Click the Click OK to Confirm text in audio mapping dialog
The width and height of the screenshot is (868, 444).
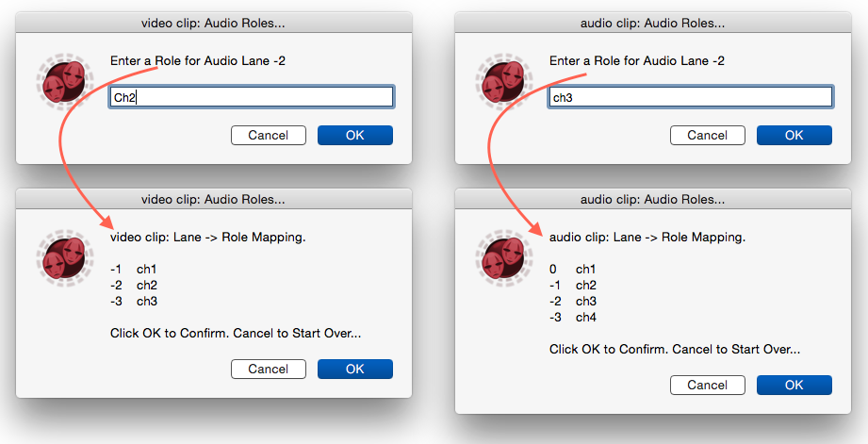(x=675, y=350)
